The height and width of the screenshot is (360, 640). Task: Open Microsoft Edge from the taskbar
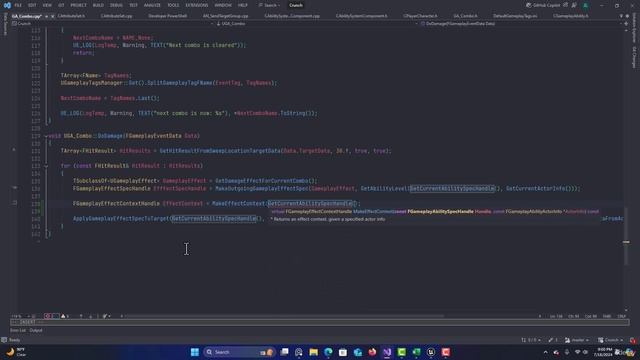click(x=328, y=352)
